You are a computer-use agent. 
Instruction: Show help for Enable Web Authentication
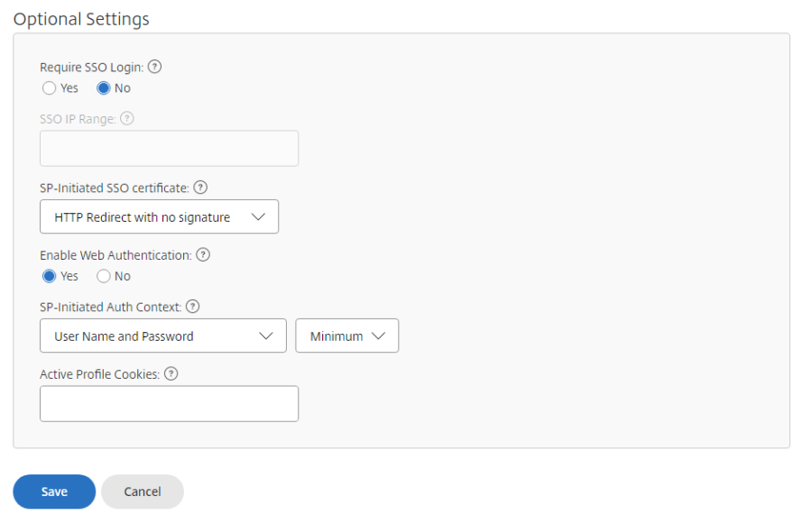point(203,255)
